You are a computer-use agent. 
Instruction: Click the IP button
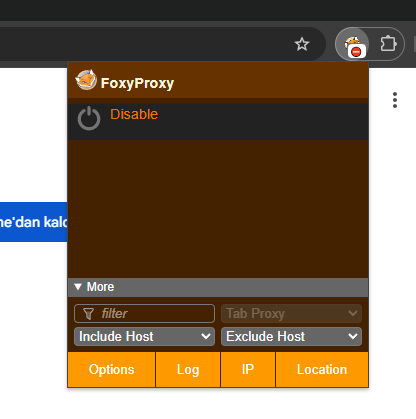pyautogui.click(x=248, y=370)
